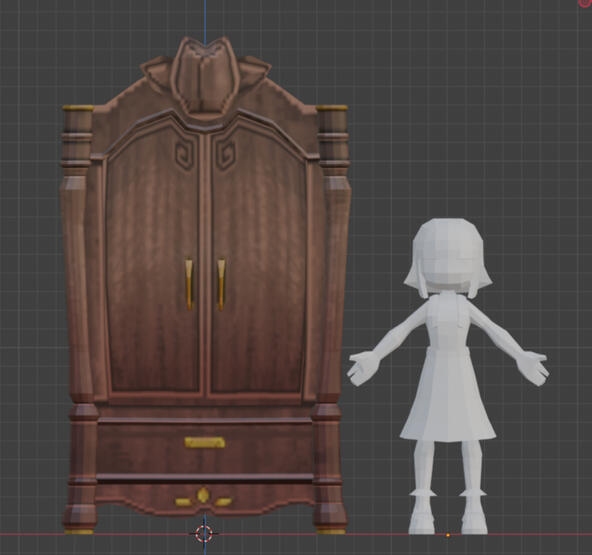Click the 3D cursor crosshair below wardrobe
Image resolution: width=592 pixels, height=555 pixels.
(204, 533)
